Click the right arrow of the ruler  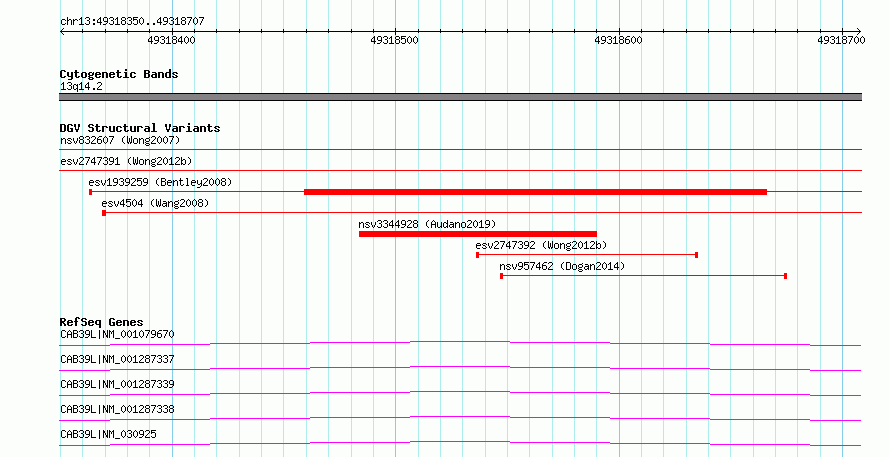coord(858,31)
